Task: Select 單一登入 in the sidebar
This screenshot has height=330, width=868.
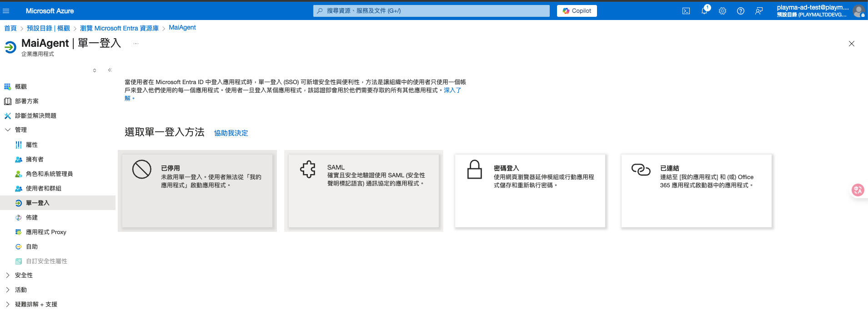Action: coord(58,203)
